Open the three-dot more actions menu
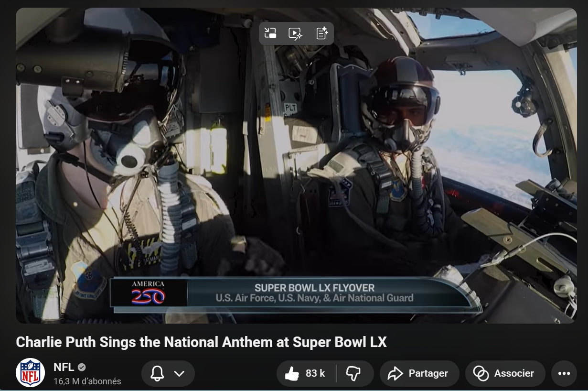 tap(564, 374)
